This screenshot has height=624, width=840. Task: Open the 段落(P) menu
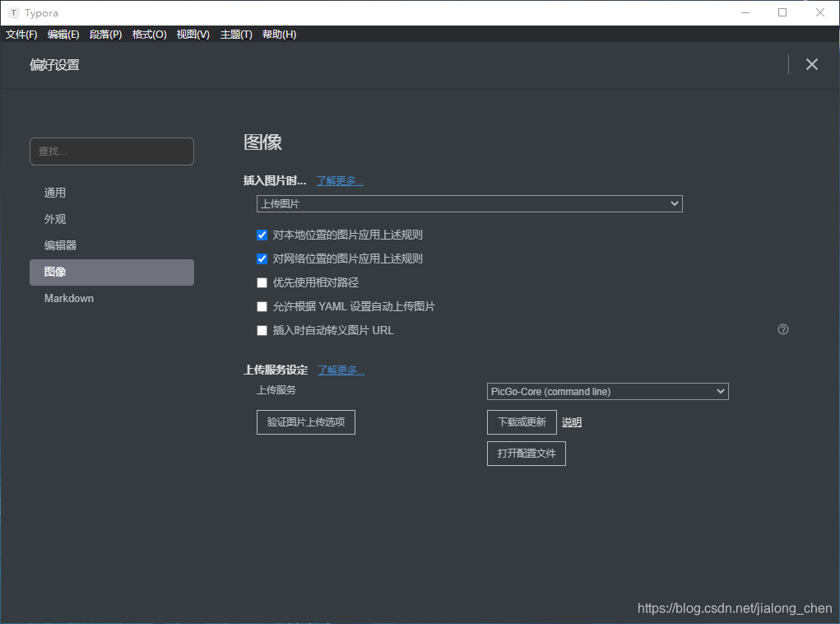(105, 35)
